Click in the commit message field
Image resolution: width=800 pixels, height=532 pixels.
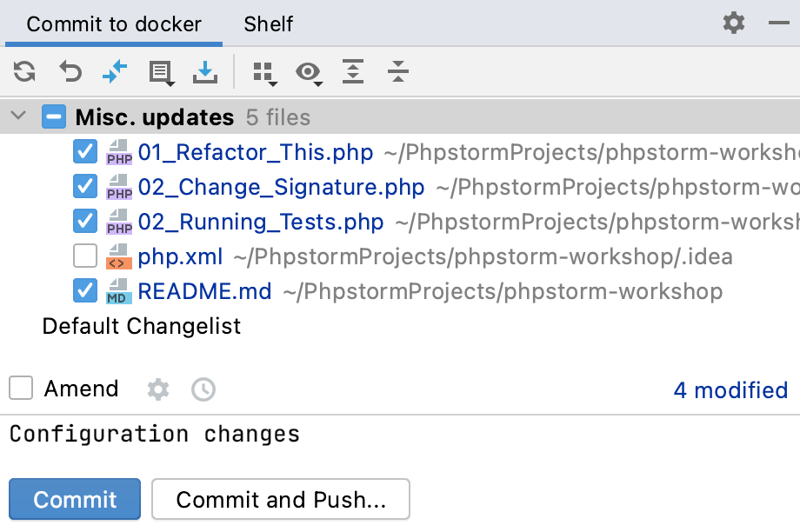click(400, 442)
